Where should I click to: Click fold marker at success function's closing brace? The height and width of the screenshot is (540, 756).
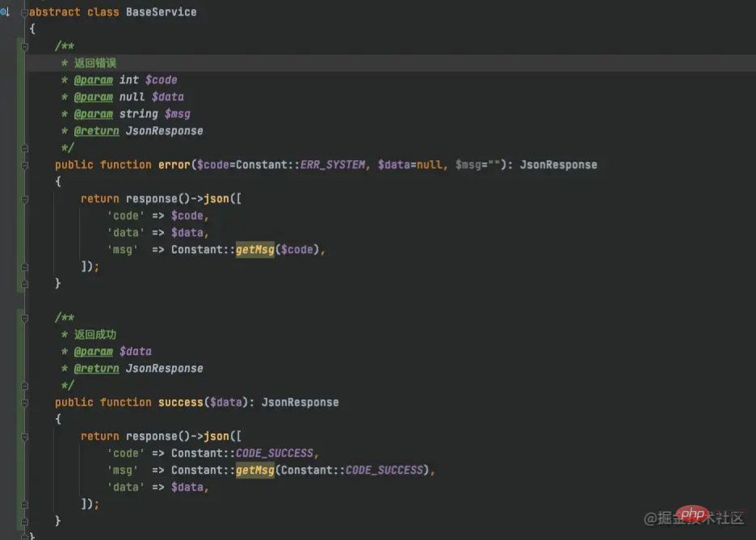[x=24, y=521]
